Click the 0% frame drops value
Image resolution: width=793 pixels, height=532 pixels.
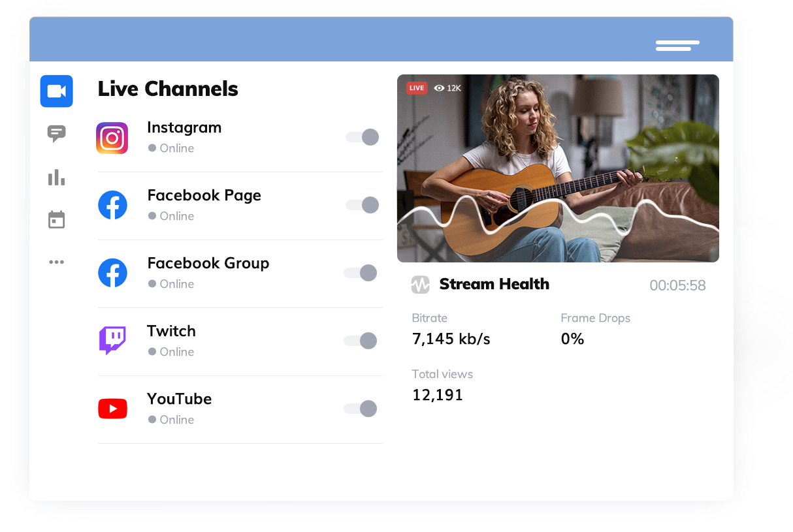(x=573, y=339)
